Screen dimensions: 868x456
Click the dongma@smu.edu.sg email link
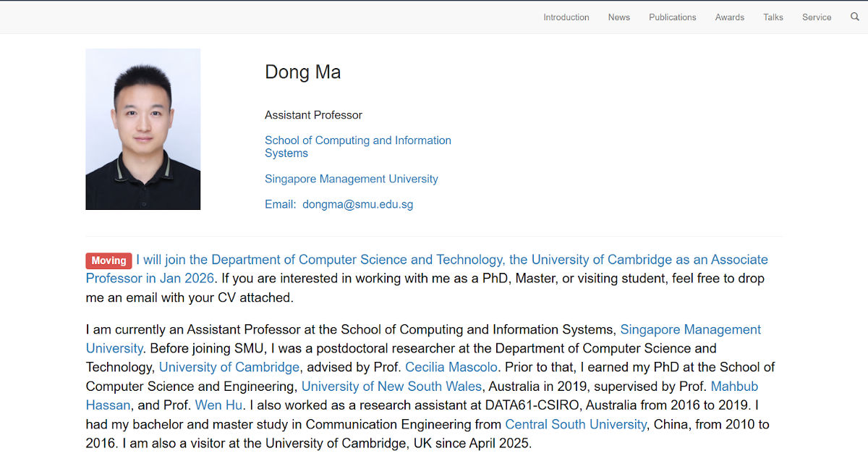coord(358,204)
